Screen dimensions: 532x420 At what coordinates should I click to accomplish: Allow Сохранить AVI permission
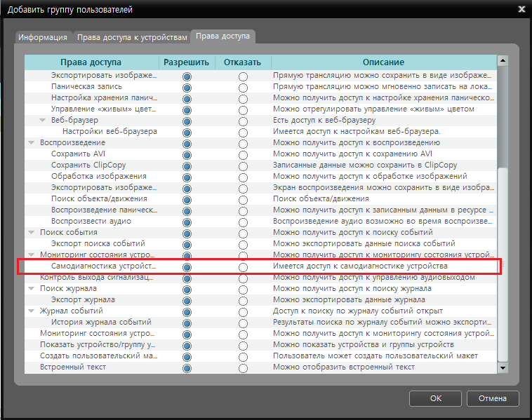click(187, 155)
